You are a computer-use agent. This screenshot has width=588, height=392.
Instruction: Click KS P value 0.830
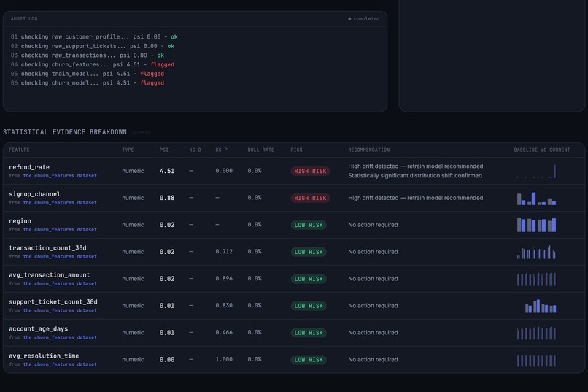coord(224,306)
